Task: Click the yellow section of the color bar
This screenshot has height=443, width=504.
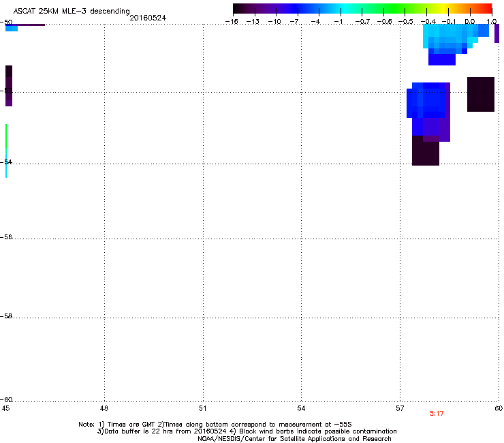Action: tap(443, 8)
